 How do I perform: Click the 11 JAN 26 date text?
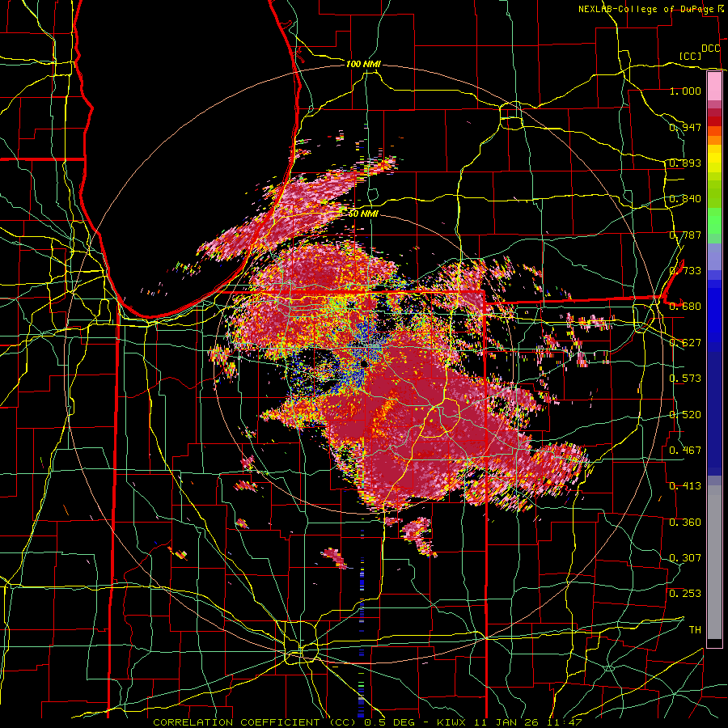pos(507,722)
